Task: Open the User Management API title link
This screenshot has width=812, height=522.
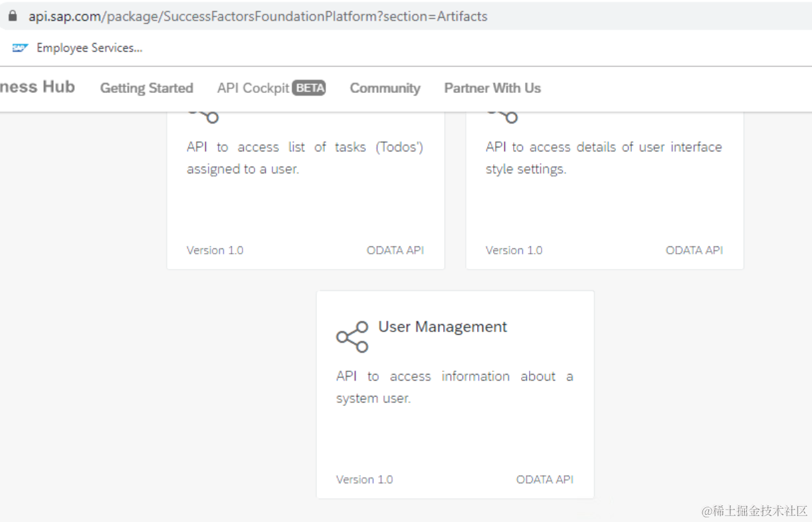Action: tap(443, 327)
